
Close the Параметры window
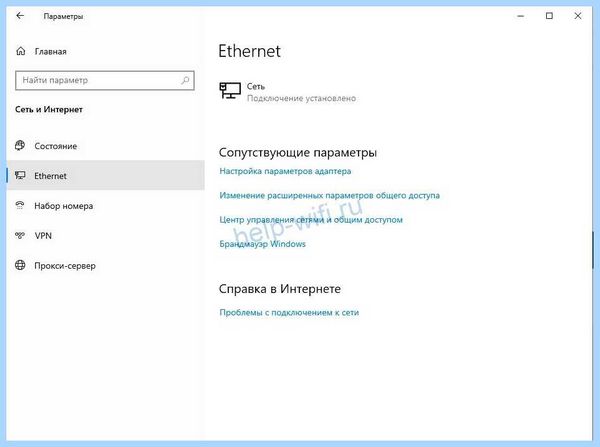[578, 16]
